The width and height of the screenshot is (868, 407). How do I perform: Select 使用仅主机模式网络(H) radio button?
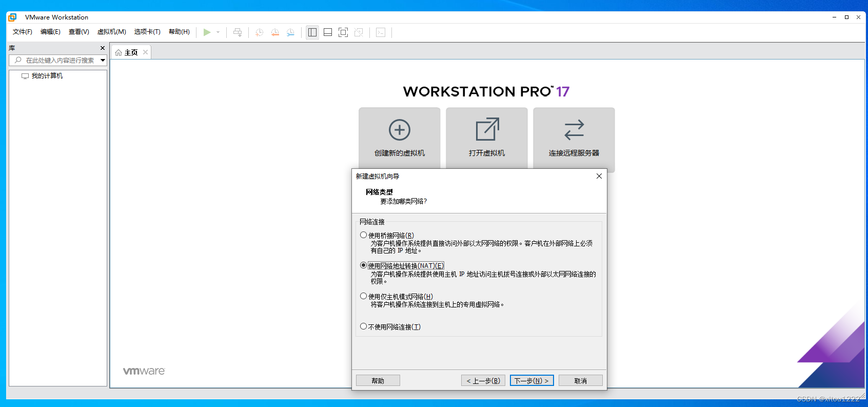pos(364,296)
